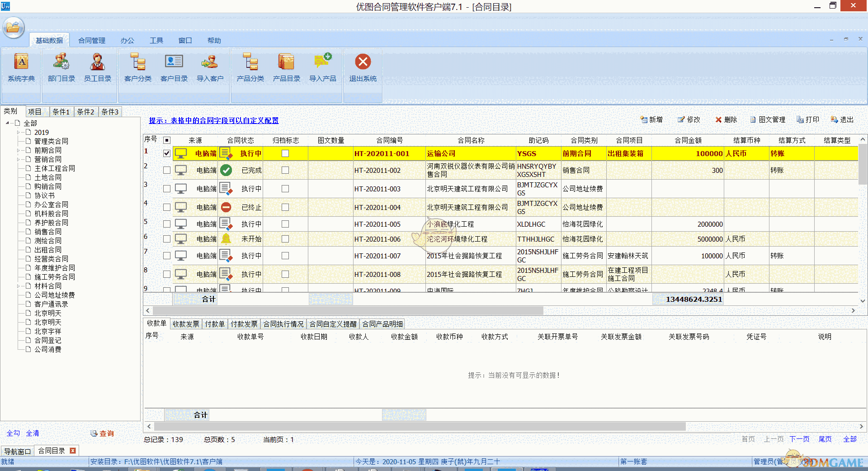Viewport: 868px width, 471px height.
Task: Switch to the 合同管理 ribbon tab
Action: pos(91,40)
